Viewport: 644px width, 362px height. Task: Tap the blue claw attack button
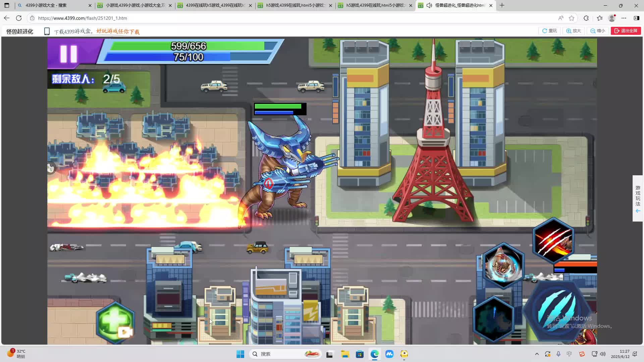click(557, 311)
